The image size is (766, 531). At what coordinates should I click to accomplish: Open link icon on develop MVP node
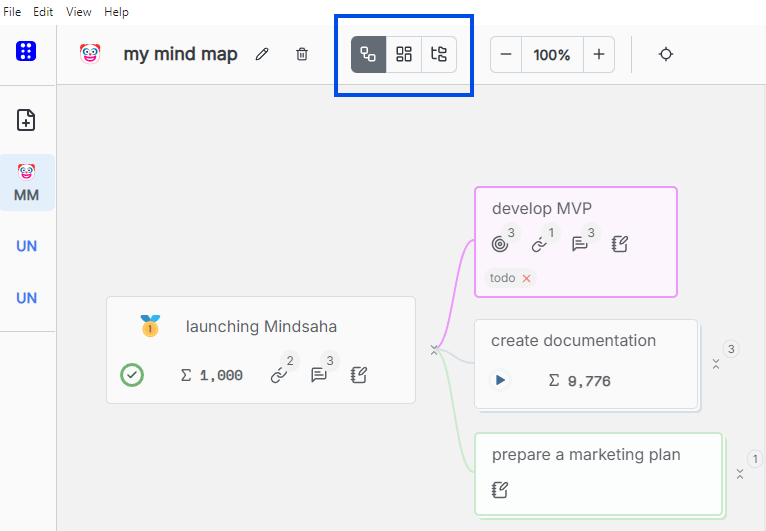pyautogui.click(x=540, y=243)
